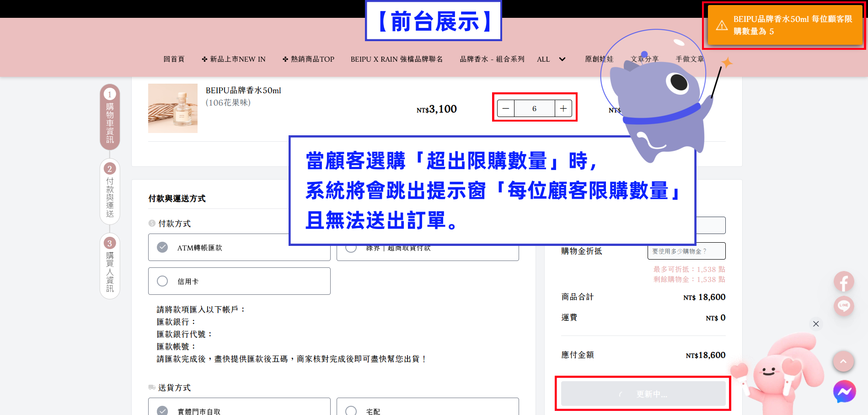Click the warning icon in orange alert
The image size is (868, 415).
click(x=722, y=25)
